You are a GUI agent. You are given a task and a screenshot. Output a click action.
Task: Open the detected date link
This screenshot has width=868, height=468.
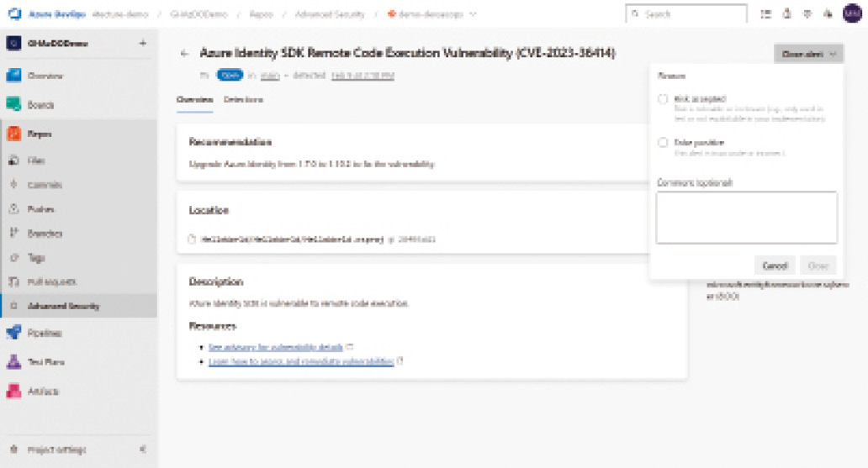pyautogui.click(x=363, y=76)
